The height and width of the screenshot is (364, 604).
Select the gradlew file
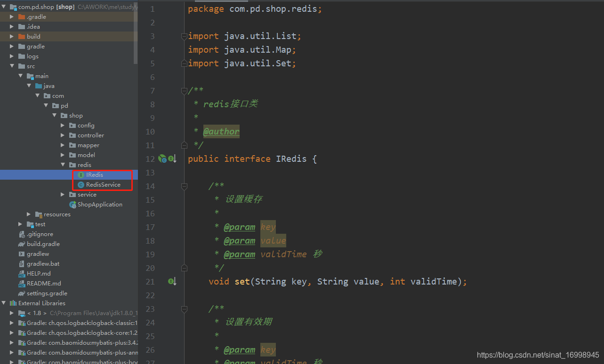coord(38,254)
